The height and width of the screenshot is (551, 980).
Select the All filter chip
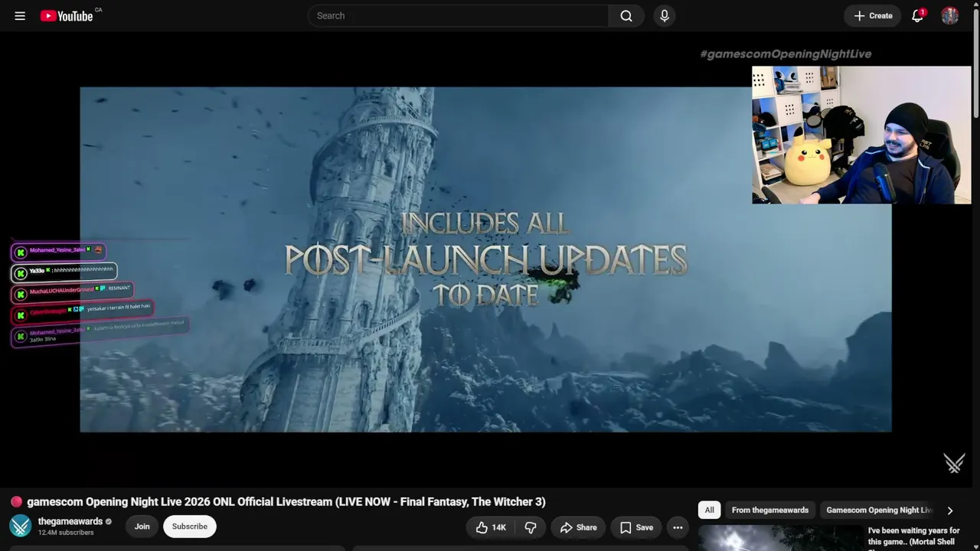click(x=710, y=510)
